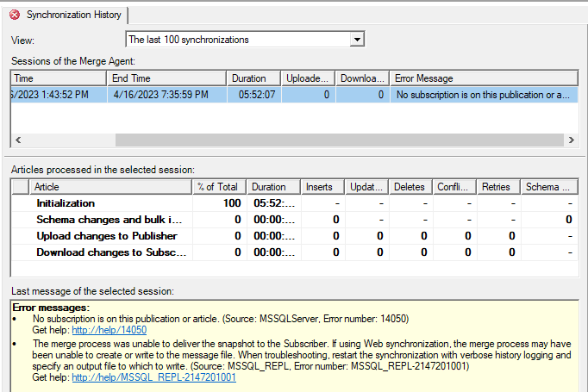Click the Schema ... column header
Image resolution: width=588 pixels, height=392 pixels.
[549, 187]
